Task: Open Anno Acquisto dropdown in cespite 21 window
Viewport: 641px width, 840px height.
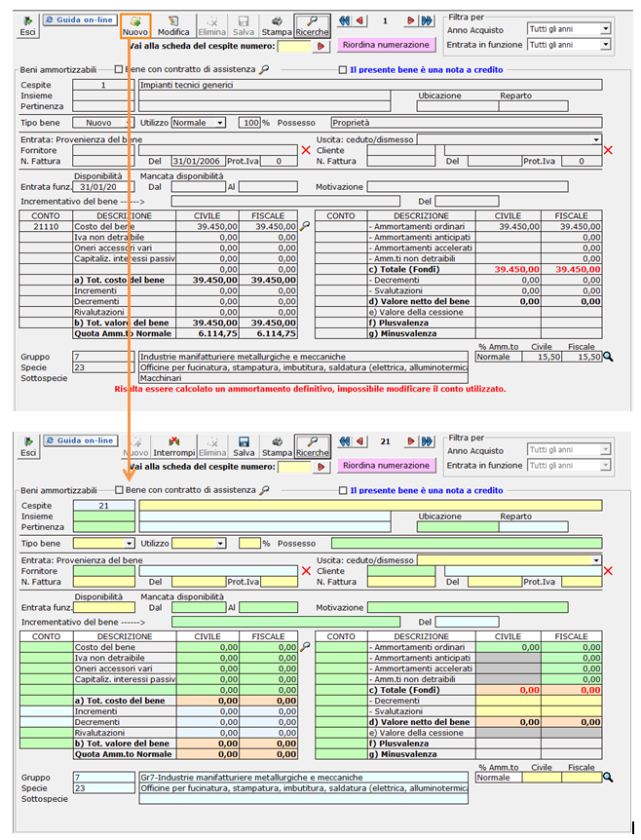Action: (x=605, y=449)
